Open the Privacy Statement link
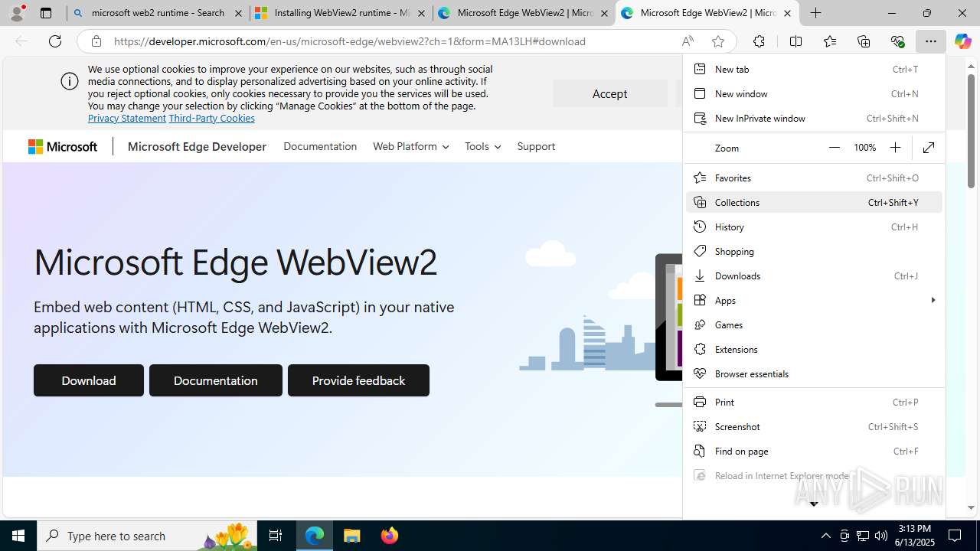Screen dimensions: 980x551 click(x=127, y=118)
